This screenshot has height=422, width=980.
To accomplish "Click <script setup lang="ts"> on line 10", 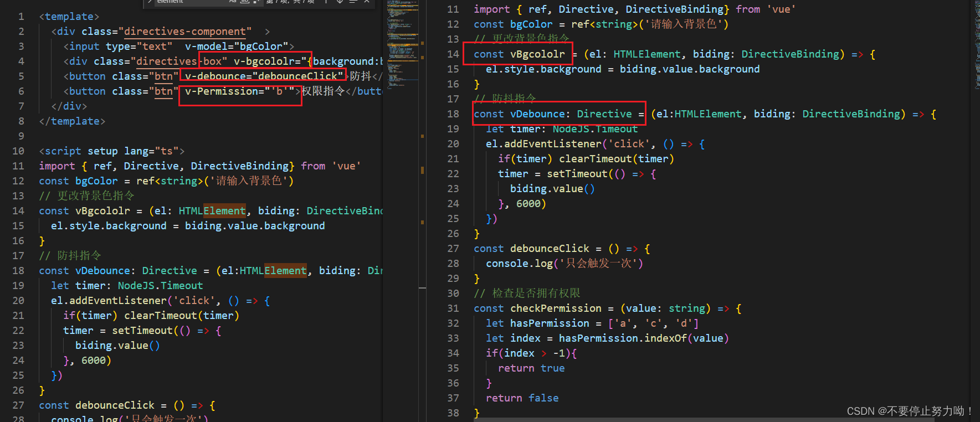I will (x=112, y=151).
